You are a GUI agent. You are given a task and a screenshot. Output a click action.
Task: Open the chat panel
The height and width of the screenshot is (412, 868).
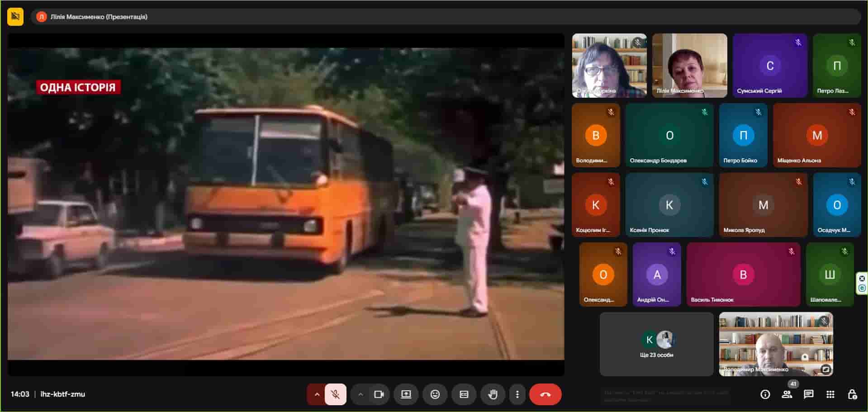pos(808,394)
